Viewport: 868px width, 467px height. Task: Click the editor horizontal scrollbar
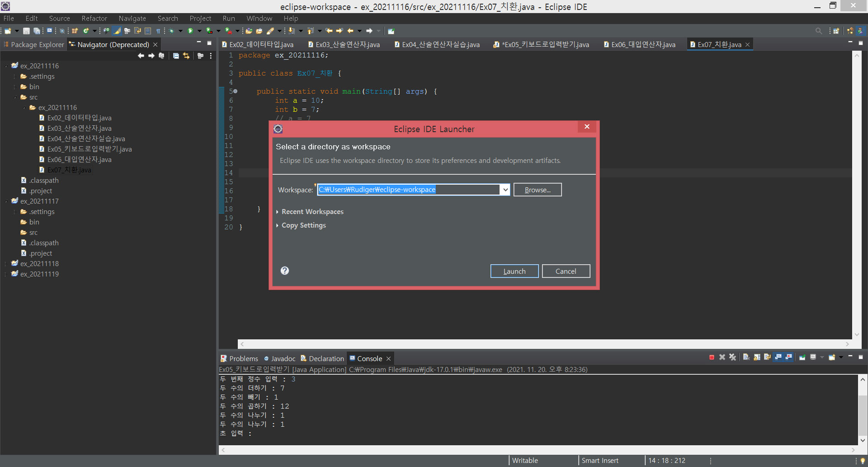click(x=545, y=344)
